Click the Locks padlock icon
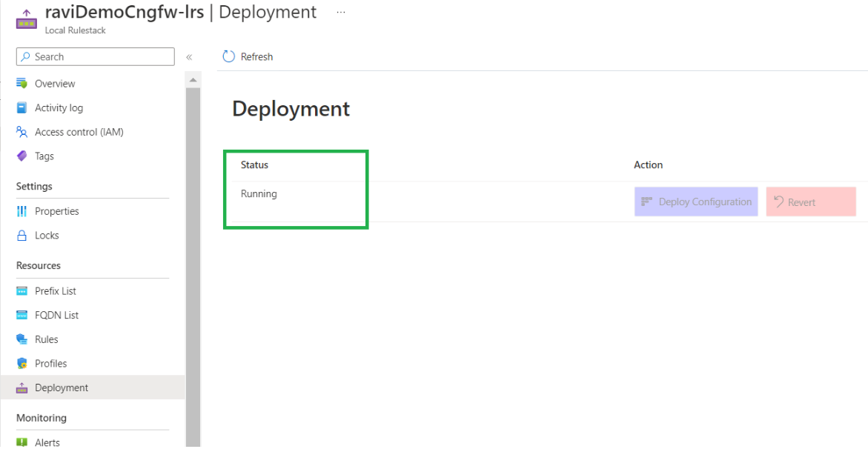The height and width of the screenshot is (449, 868). click(21, 236)
